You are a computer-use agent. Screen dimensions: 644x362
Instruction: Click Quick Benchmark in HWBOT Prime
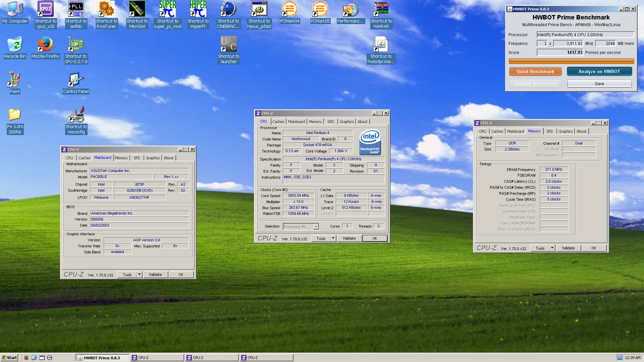click(535, 71)
